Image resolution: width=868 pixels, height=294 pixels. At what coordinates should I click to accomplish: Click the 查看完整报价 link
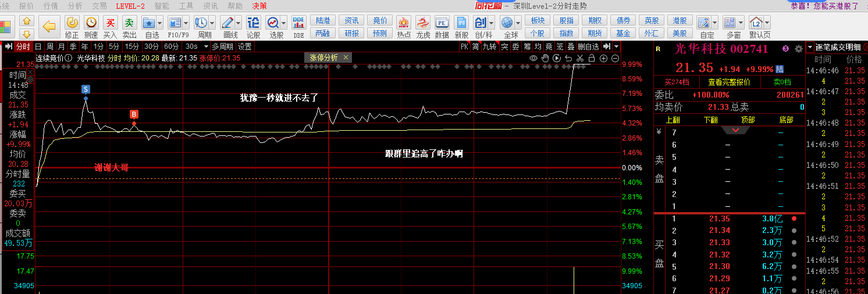click(729, 82)
